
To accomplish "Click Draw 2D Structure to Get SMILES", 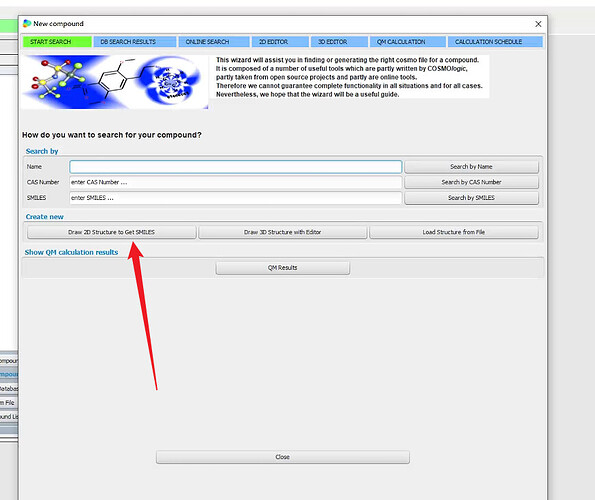I will (x=112, y=232).
